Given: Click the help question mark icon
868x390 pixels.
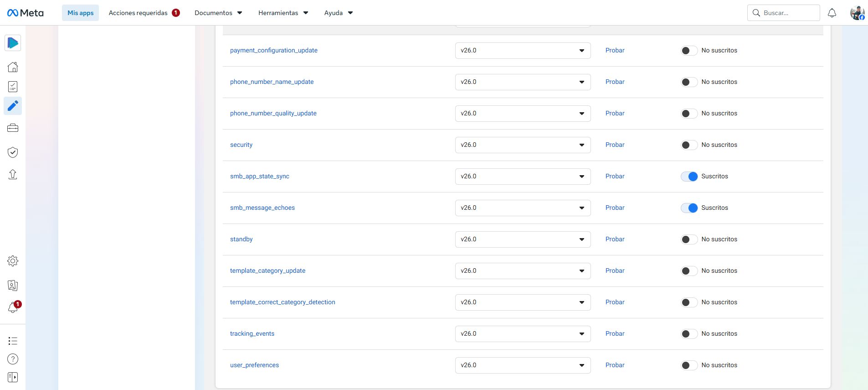Looking at the screenshot, I should point(13,359).
